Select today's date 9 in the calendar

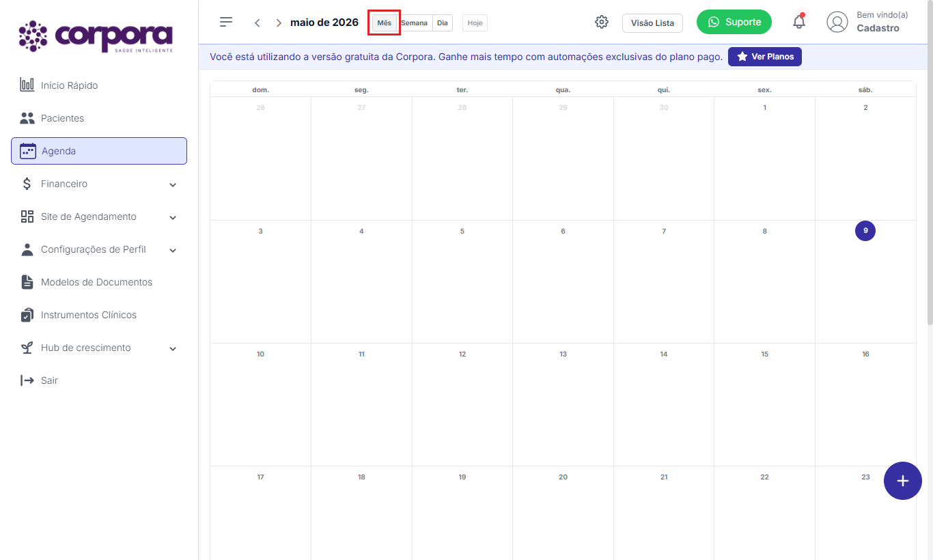click(x=865, y=231)
